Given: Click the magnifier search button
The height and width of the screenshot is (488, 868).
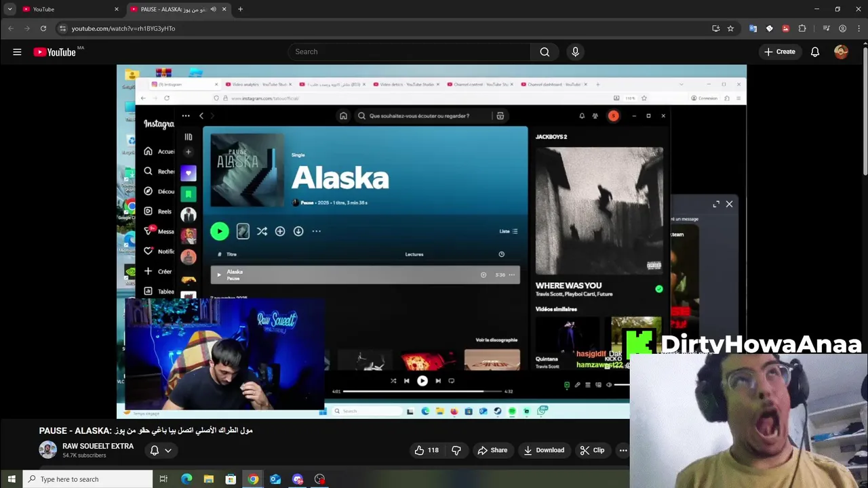Looking at the screenshot, I should [x=545, y=52].
